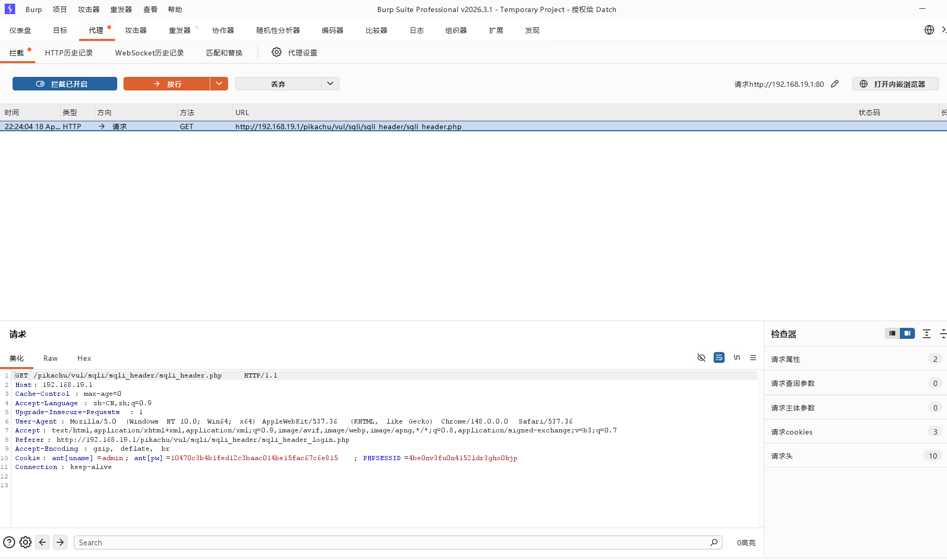Go to previous search match arrow
This screenshot has width=947, height=560.
tap(42, 542)
